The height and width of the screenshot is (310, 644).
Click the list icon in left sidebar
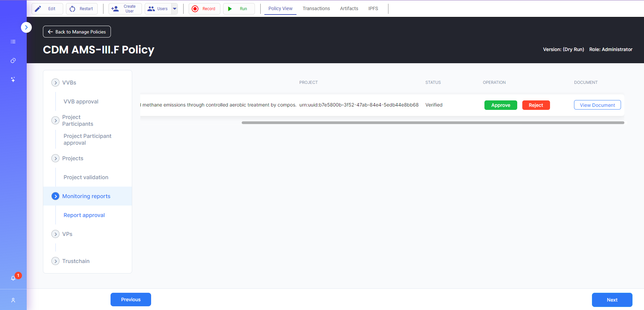coord(13,42)
